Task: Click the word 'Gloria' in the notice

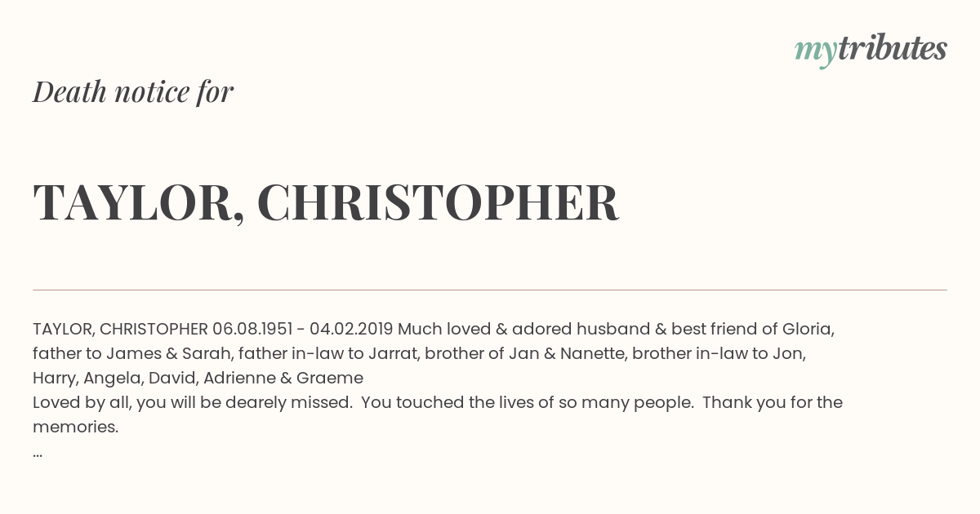Action: pyautogui.click(x=808, y=329)
